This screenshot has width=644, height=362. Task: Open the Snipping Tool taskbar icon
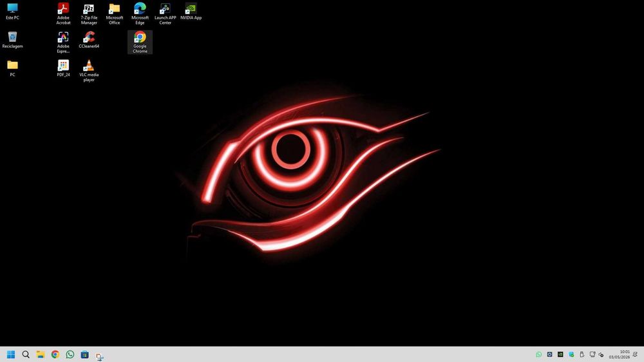tap(99, 356)
